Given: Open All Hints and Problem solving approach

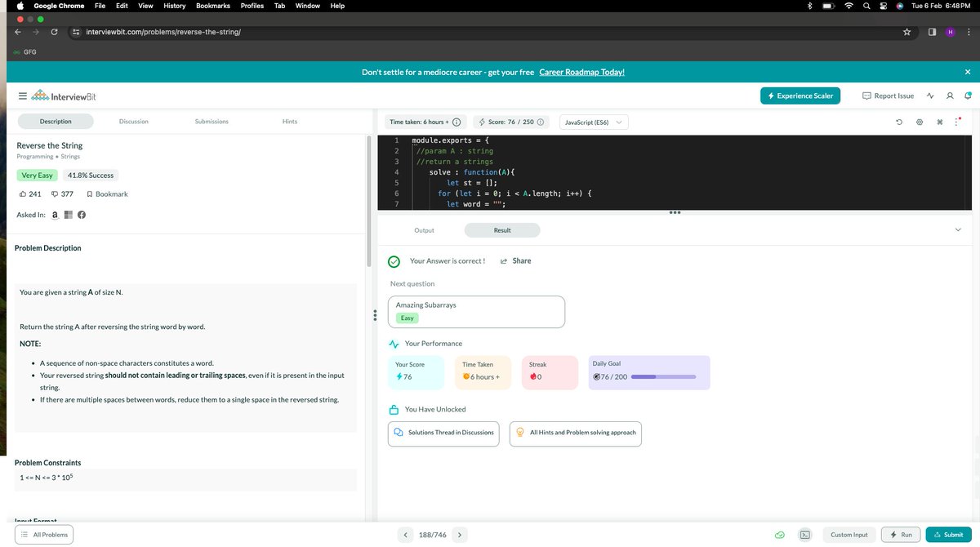Looking at the screenshot, I should pyautogui.click(x=576, y=433).
